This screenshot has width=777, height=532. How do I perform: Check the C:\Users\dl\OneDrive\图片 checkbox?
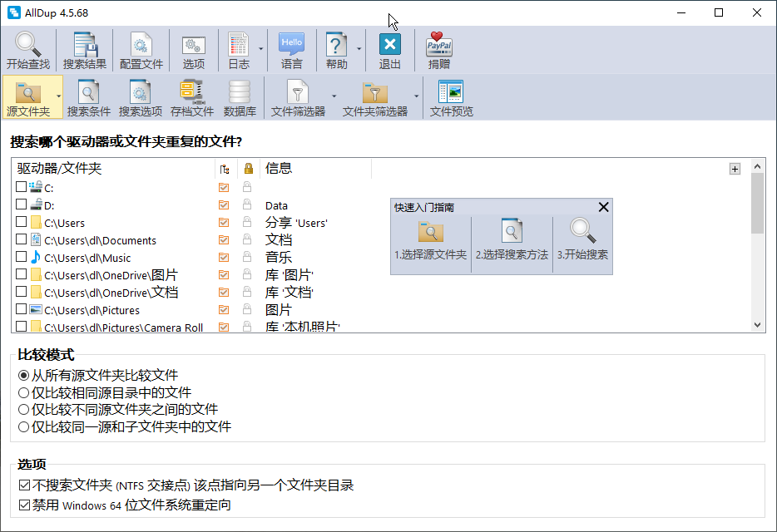coord(21,274)
